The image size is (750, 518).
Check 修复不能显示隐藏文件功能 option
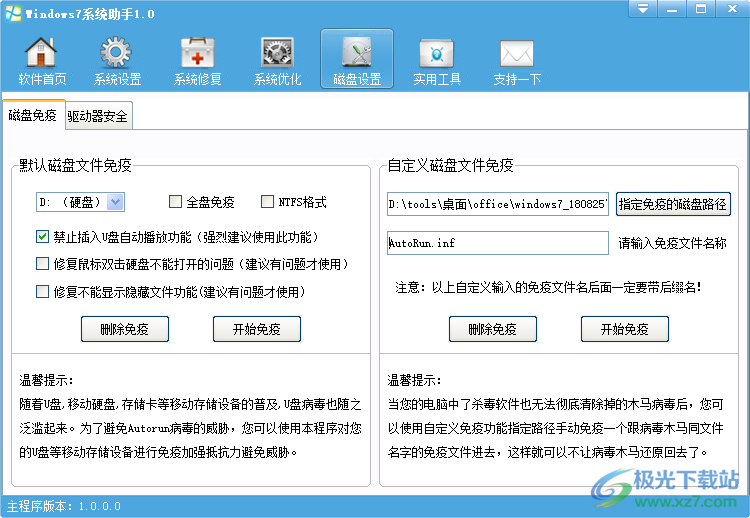[x=43, y=292]
